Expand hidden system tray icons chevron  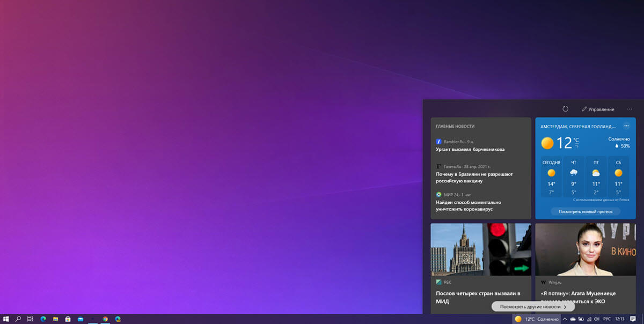point(565,319)
